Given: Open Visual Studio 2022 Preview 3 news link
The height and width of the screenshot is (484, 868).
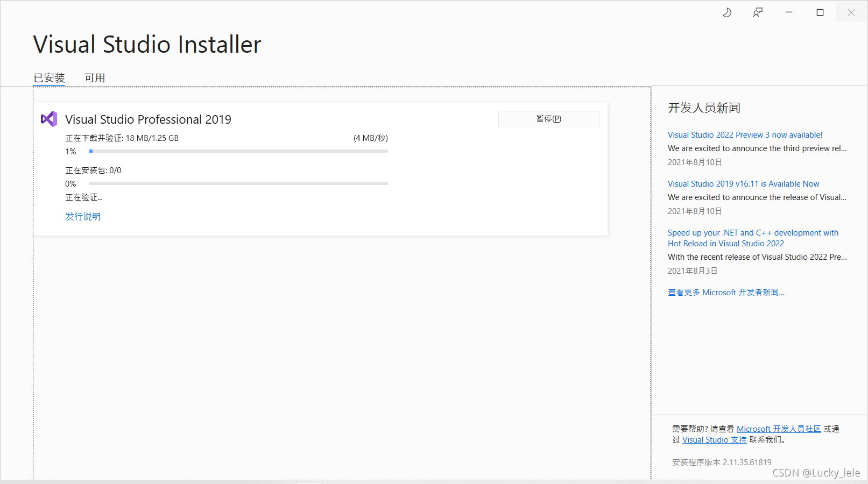Looking at the screenshot, I should [x=745, y=135].
